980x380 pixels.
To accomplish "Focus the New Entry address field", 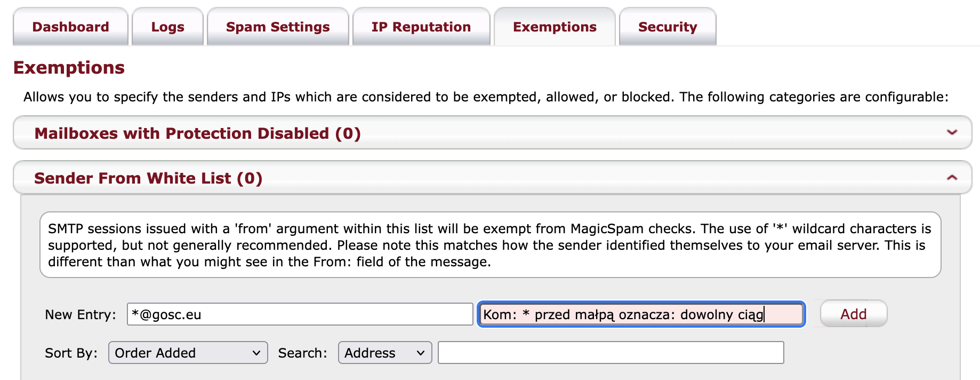I will pyautogui.click(x=300, y=314).
